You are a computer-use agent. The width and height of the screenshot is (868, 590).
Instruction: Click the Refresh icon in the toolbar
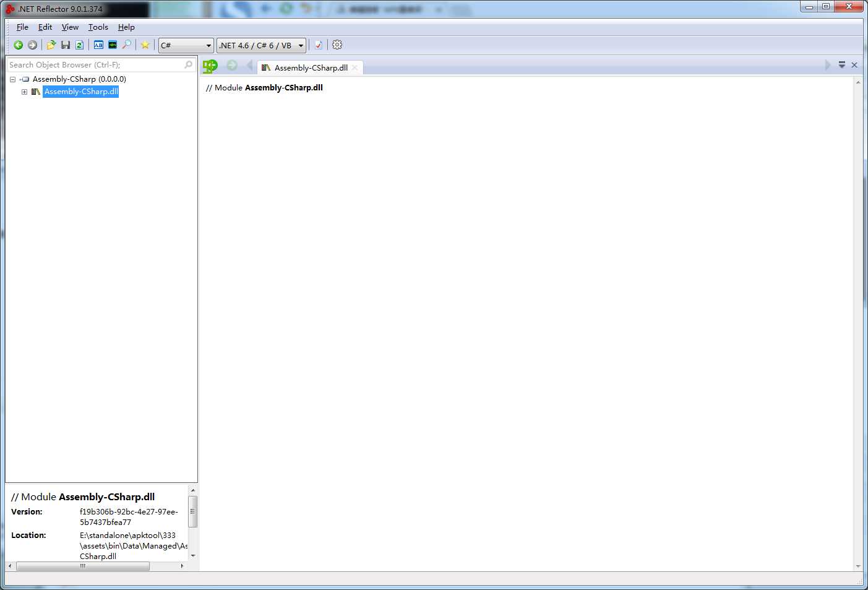pos(80,45)
